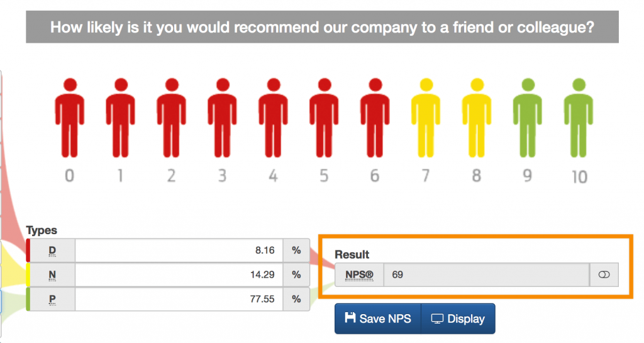Choose the green person figure for score 10
644x343 pixels.
click(x=579, y=118)
